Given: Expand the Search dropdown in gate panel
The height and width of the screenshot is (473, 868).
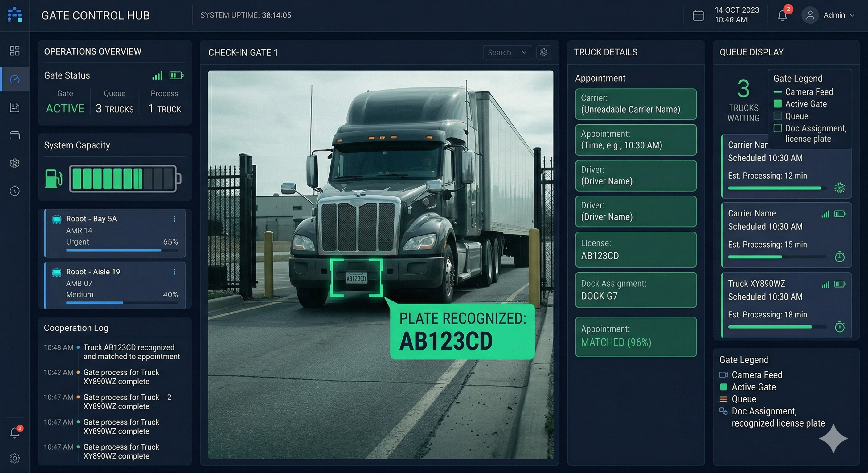Looking at the screenshot, I should point(507,52).
